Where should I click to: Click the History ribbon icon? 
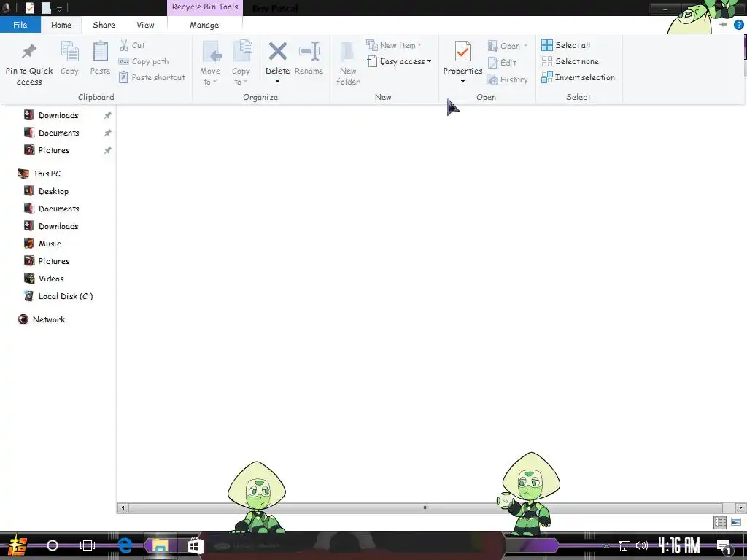click(x=492, y=80)
